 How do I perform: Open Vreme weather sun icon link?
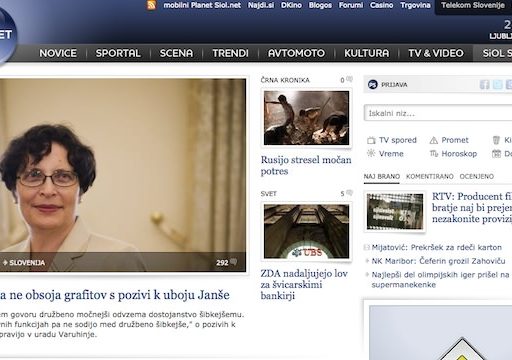(x=371, y=153)
